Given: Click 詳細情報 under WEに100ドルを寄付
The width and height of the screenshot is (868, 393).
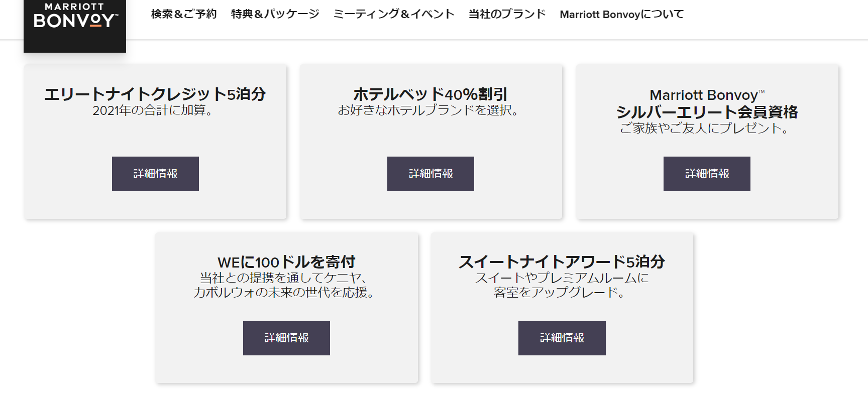Looking at the screenshot, I should (286, 338).
